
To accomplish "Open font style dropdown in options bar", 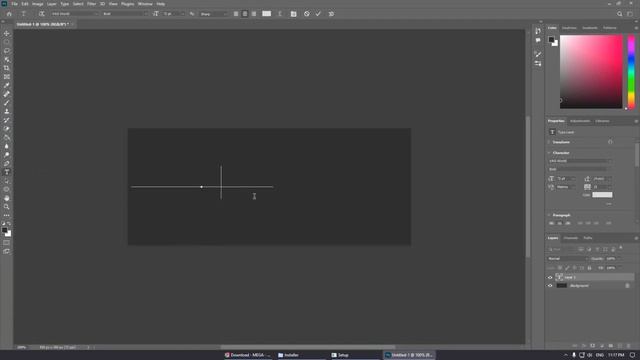I will [x=125, y=14].
